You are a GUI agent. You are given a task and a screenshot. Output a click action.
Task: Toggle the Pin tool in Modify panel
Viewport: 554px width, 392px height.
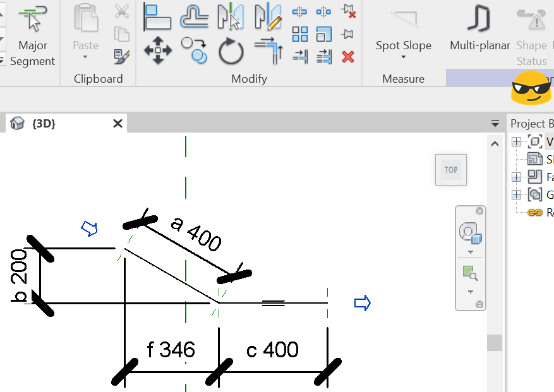click(x=347, y=34)
